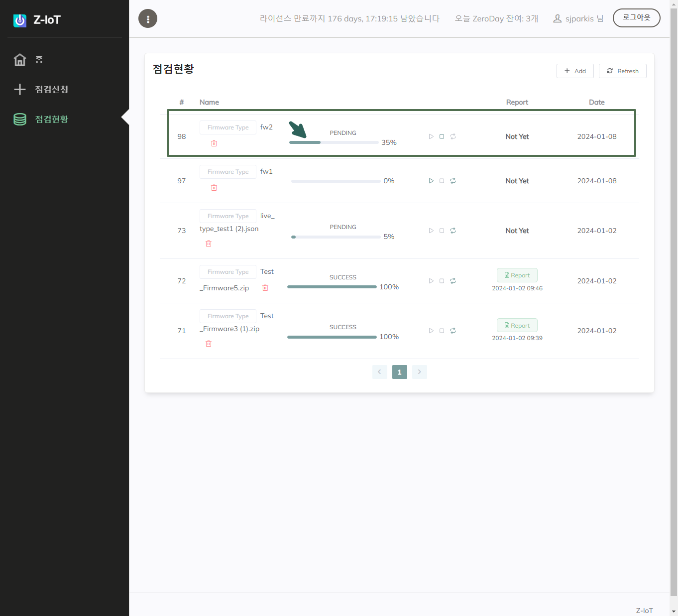Click the fw2 progress bar at 35%

[x=334, y=142]
